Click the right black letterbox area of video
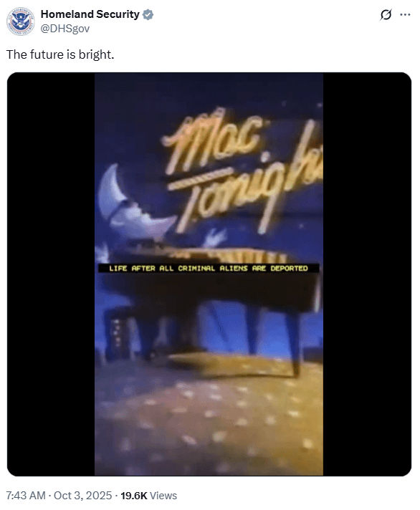The image size is (420, 510). coord(367,274)
